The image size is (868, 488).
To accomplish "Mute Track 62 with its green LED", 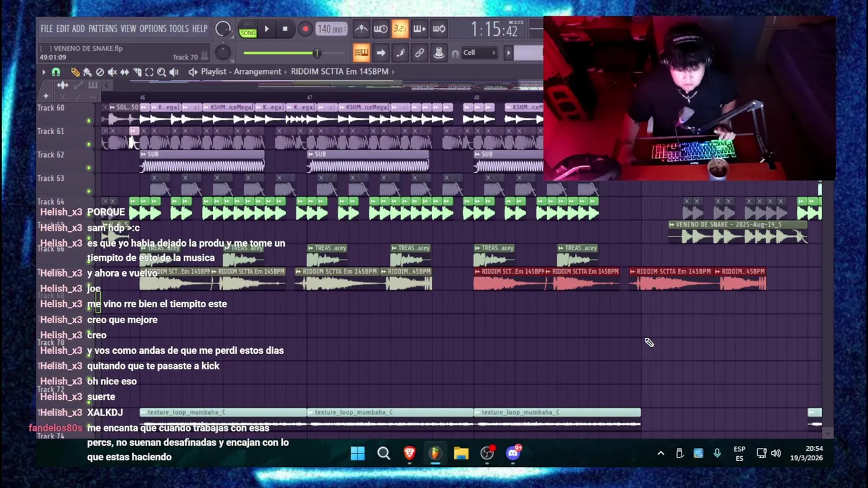I will point(88,168).
